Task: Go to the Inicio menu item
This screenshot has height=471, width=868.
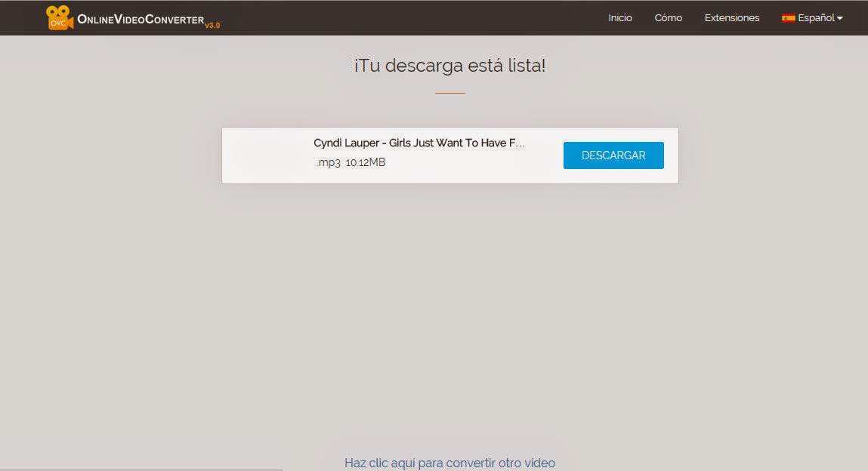Action: click(620, 17)
